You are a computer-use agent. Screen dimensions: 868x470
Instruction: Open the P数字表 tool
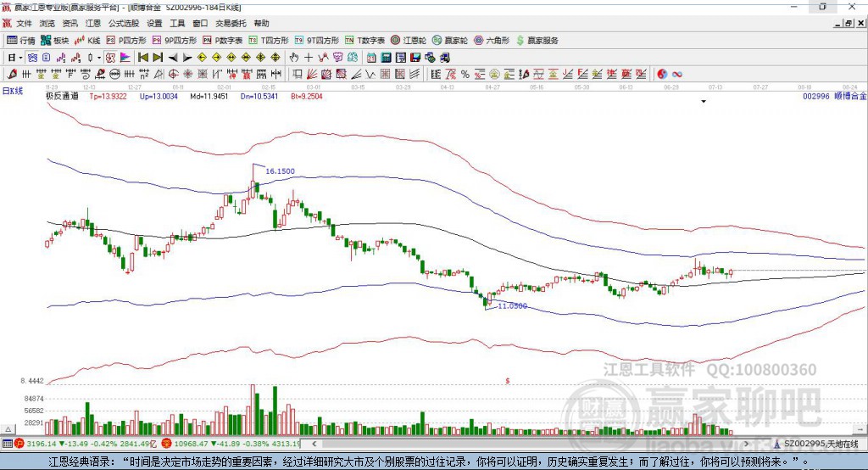tap(223, 41)
